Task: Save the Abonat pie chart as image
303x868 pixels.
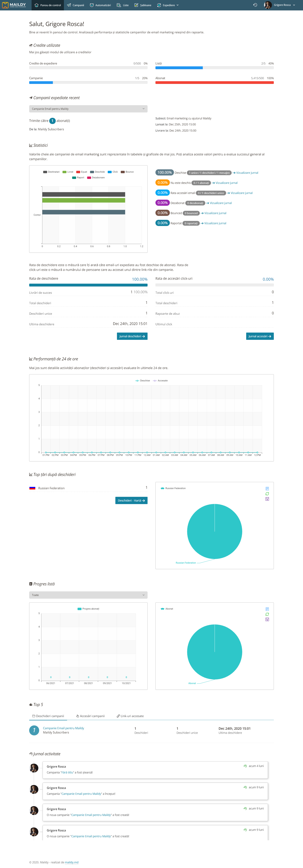Action: [x=267, y=620]
